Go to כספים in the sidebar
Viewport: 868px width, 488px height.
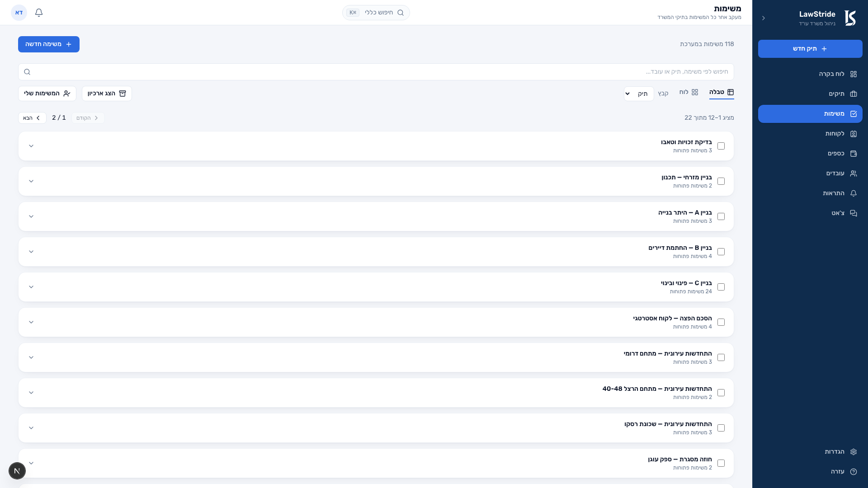coord(810,154)
